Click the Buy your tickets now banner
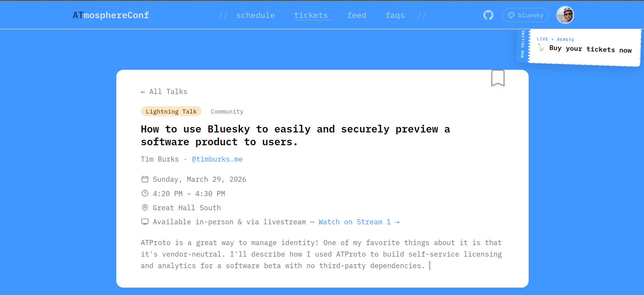Viewport: 644px width, 295px height. [x=590, y=49]
